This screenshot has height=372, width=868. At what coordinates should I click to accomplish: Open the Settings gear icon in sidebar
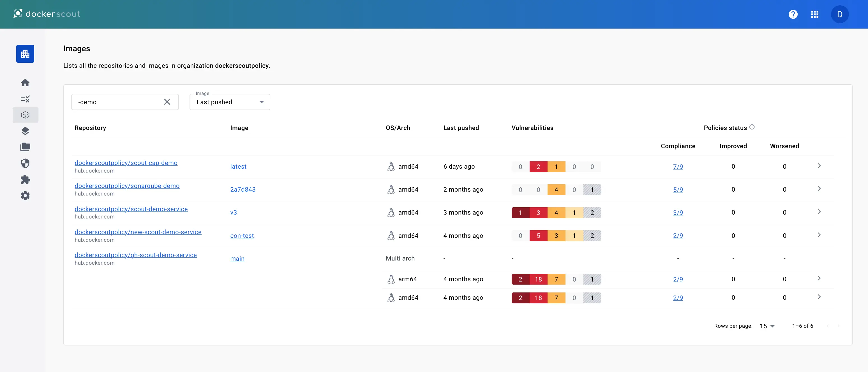[x=25, y=196]
